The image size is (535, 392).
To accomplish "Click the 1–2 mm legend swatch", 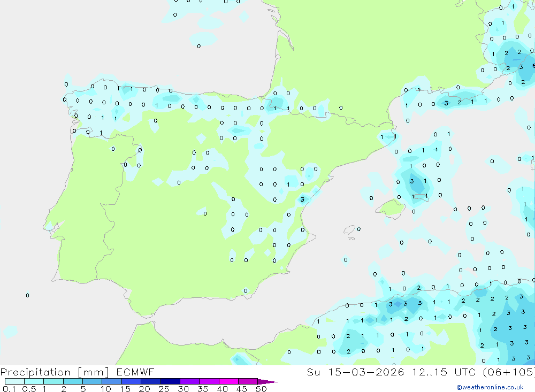I will pos(53,381).
